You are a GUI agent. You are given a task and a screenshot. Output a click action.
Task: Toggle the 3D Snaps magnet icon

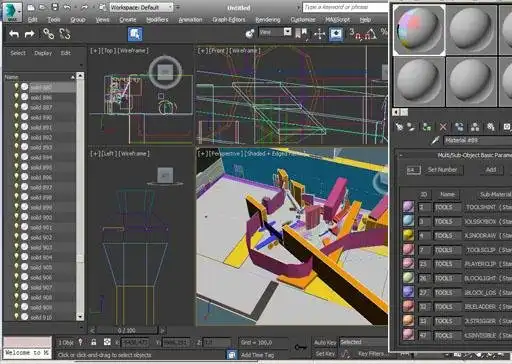pyautogui.click(x=355, y=34)
